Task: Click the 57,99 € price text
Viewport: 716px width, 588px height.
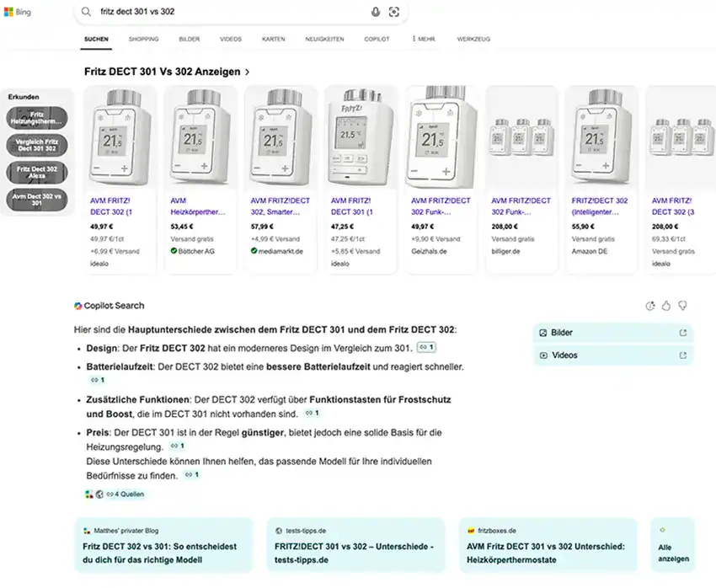Action: point(262,227)
